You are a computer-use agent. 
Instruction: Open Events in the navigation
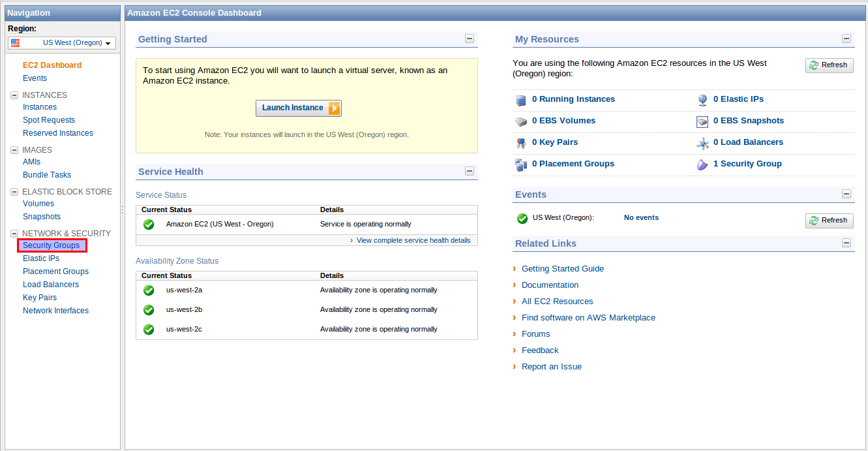pos(35,78)
